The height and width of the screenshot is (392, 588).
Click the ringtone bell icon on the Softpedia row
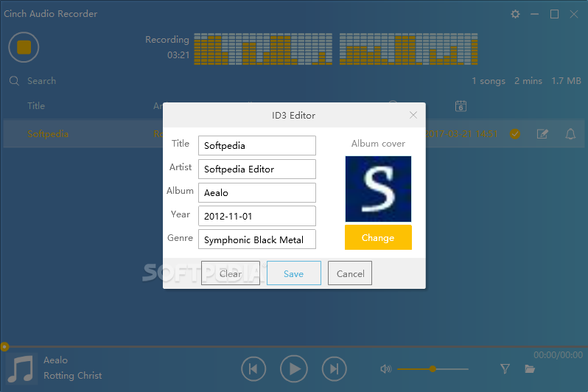(x=570, y=133)
